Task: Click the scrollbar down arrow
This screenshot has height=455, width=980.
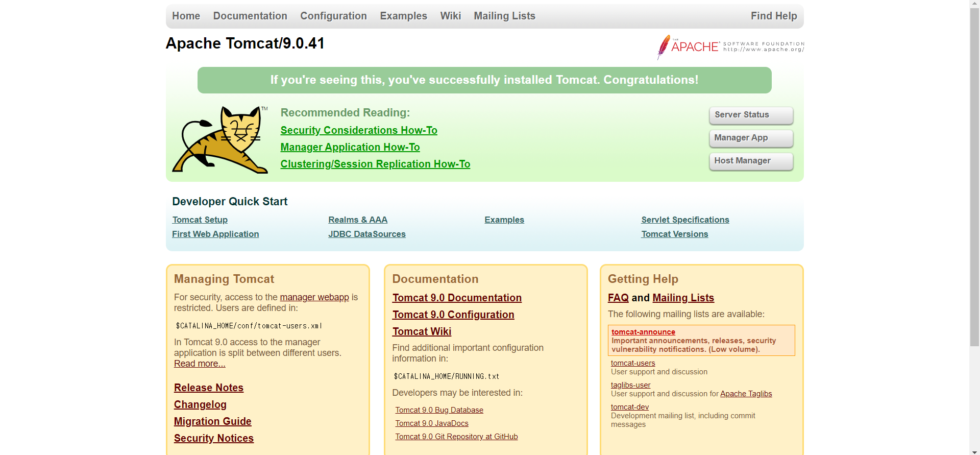Action: tap(974, 451)
